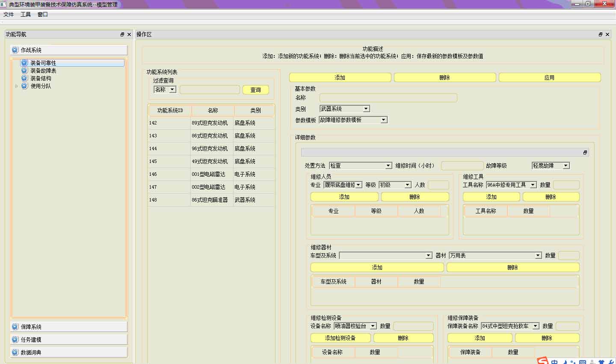
Task: Click the 功能系统ID column header
Action: (170, 110)
